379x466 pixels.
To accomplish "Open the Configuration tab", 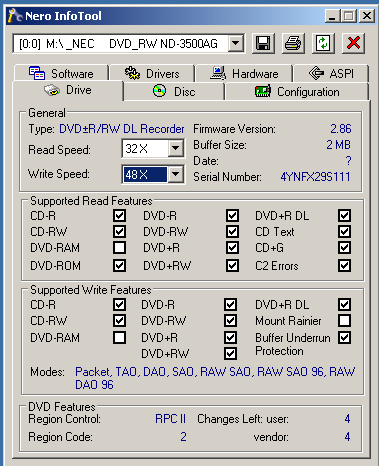I will [297, 92].
